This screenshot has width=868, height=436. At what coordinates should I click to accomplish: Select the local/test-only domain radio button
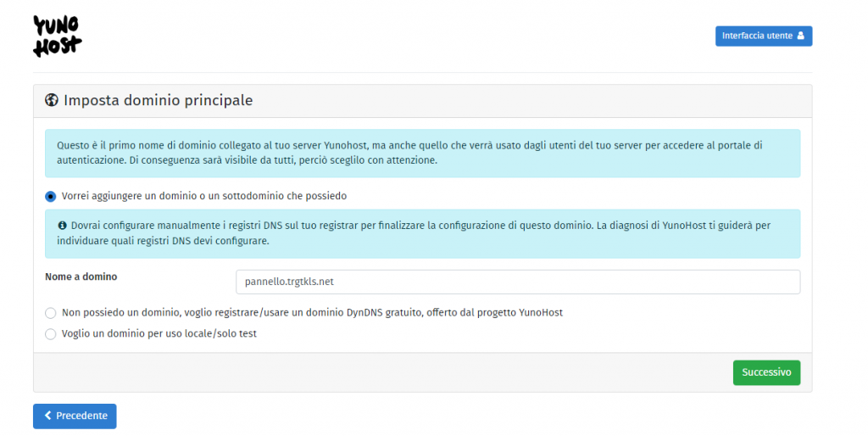point(51,334)
